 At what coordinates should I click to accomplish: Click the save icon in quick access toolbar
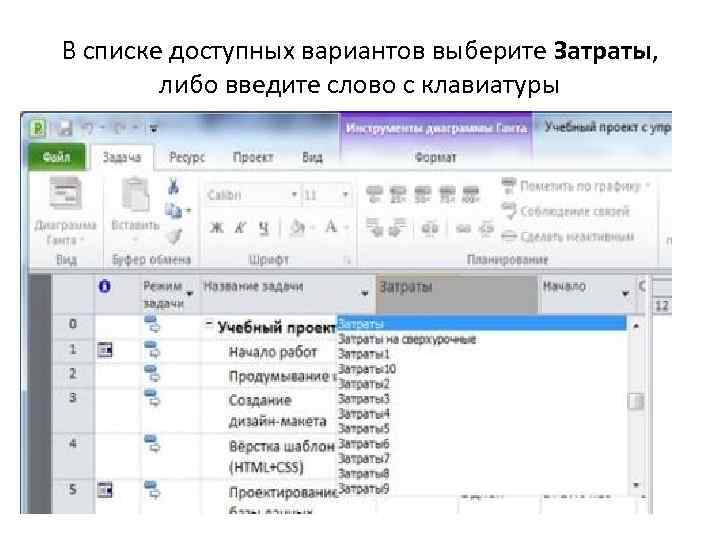(64, 128)
